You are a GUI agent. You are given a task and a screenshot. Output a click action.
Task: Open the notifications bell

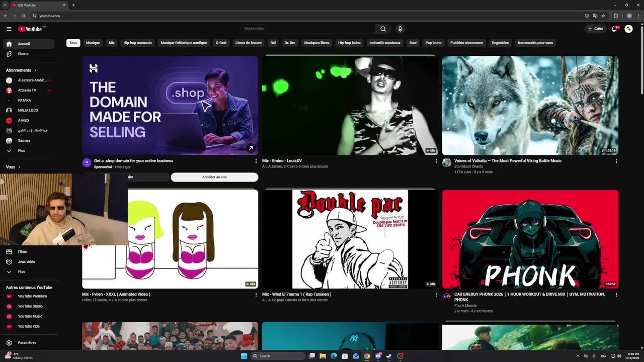614,29
